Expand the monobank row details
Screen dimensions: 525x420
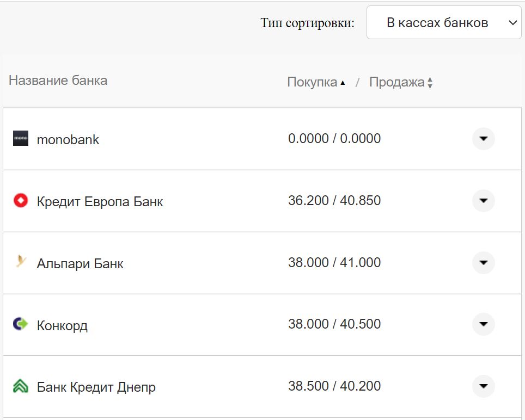point(483,139)
